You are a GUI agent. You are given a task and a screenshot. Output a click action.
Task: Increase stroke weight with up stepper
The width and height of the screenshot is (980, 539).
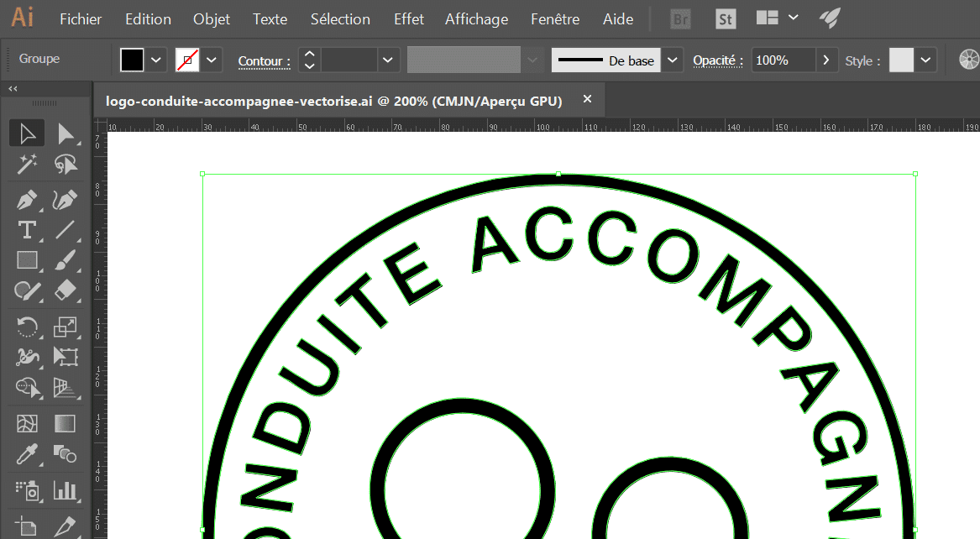click(x=309, y=55)
